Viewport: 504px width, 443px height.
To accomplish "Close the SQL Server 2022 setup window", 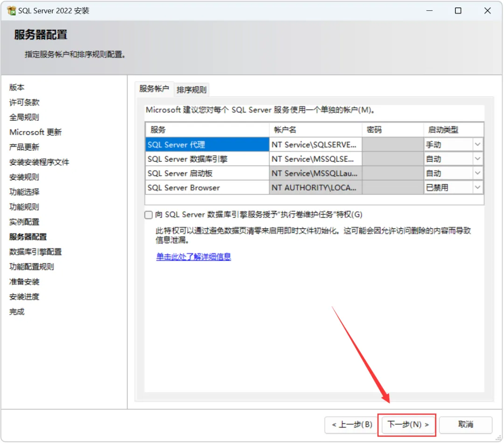I will [x=487, y=11].
